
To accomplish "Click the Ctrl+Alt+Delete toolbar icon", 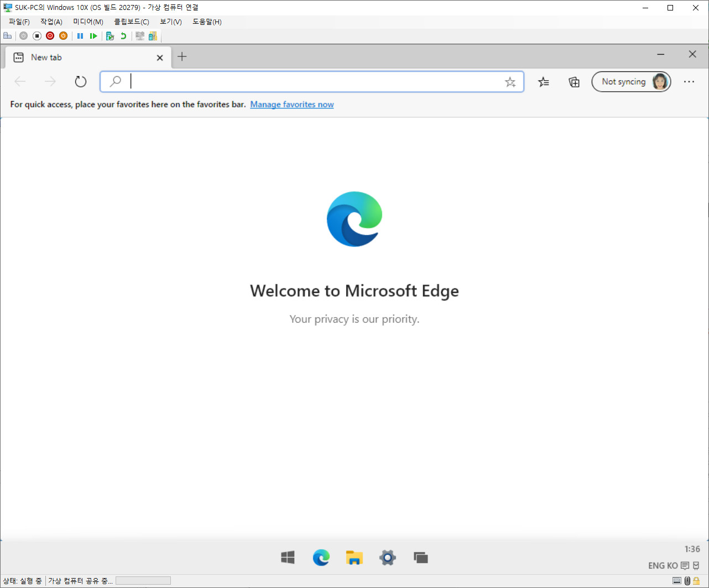I will pyautogui.click(x=8, y=36).
